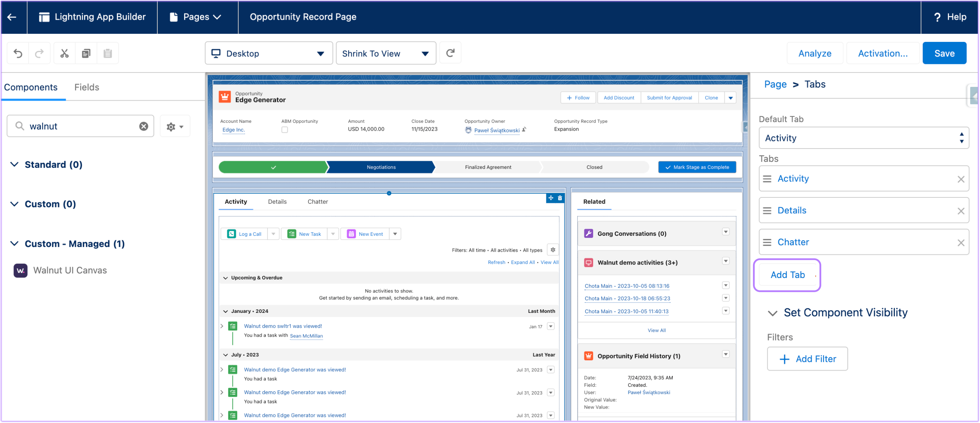Open Log a Call dropdown arrow
Image resolution: width=980 pixels, height=423 pixels.
pos(273,234)
